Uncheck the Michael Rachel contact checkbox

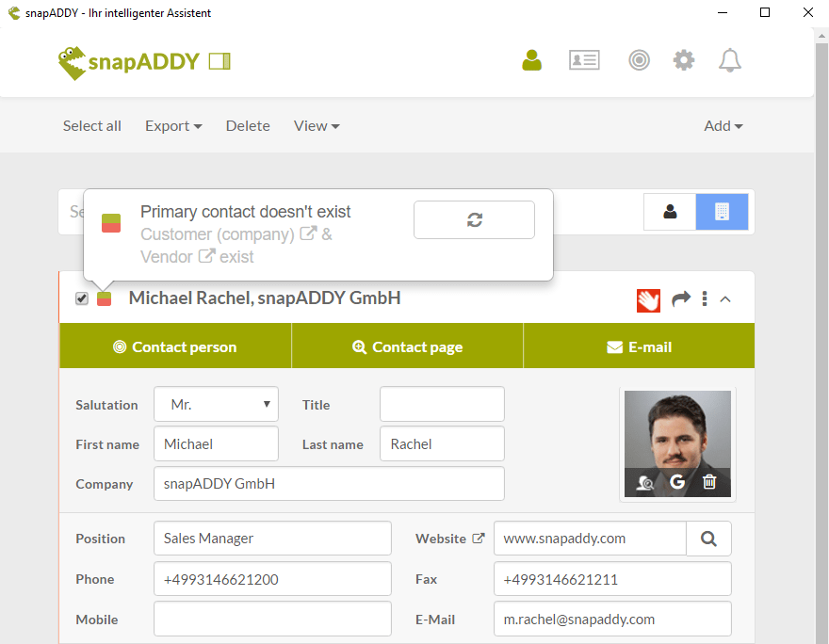[82, 298]
